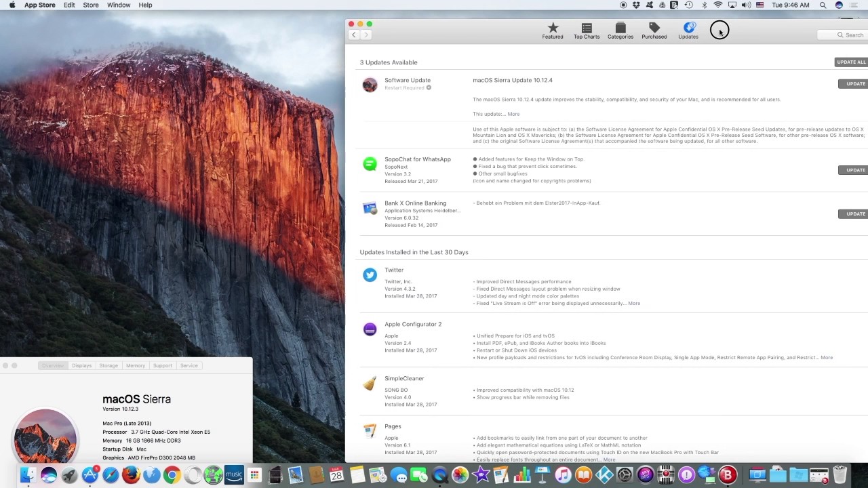Open the Apple menu
The height and width of the screenshot is (488, 868).
pyautogui.click(x=12, y=5)
